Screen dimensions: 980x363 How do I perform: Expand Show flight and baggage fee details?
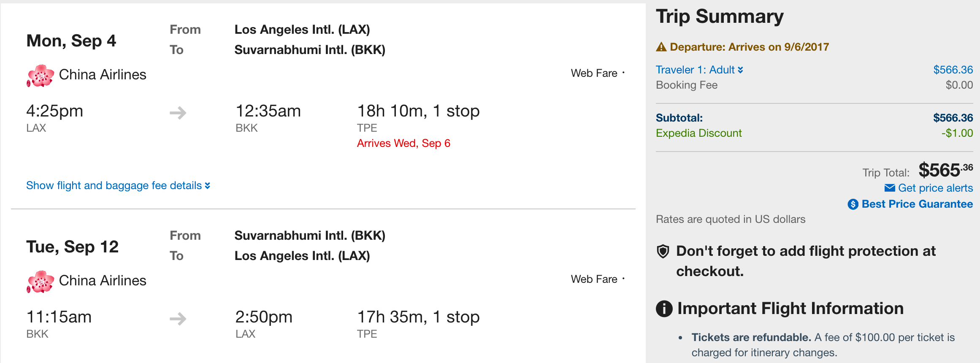(x=118, y=186)
